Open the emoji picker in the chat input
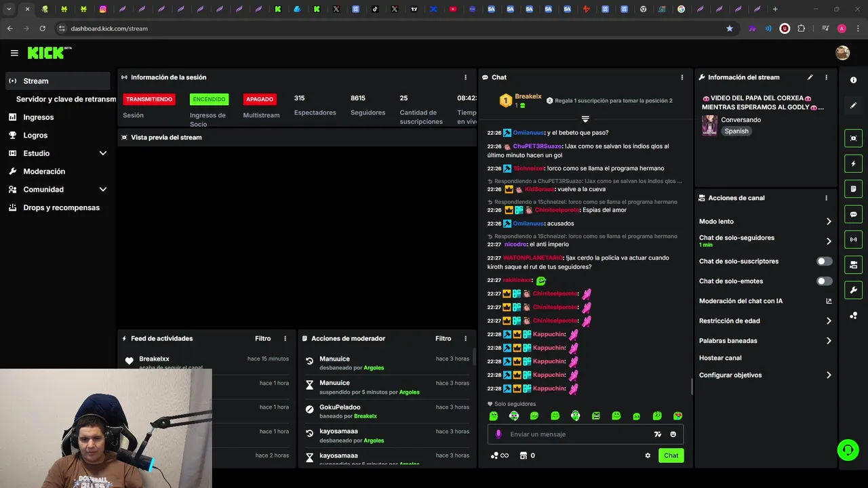The height and width of the screenshot is (488, 868). click(673, 434)
